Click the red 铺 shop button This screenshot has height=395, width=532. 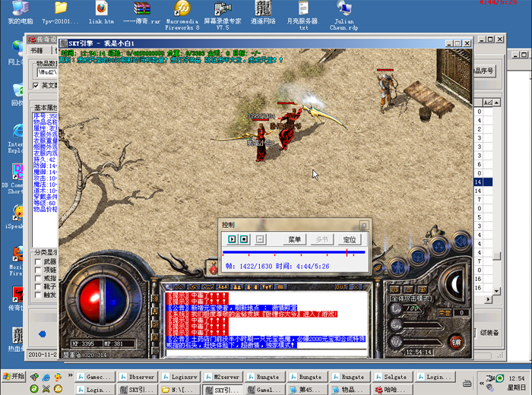point(456,343)
